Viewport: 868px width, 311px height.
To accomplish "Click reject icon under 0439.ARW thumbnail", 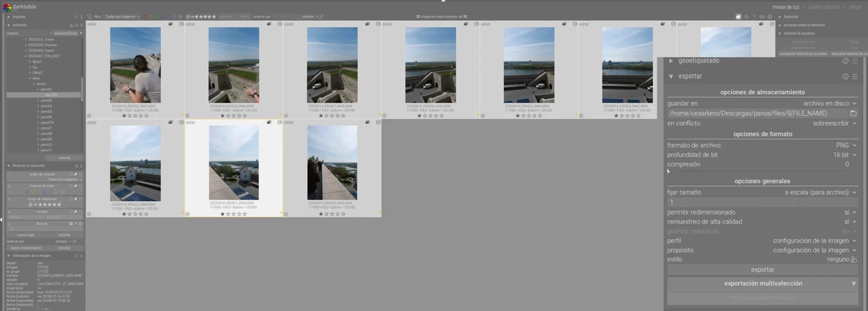I will click(187, 214).
